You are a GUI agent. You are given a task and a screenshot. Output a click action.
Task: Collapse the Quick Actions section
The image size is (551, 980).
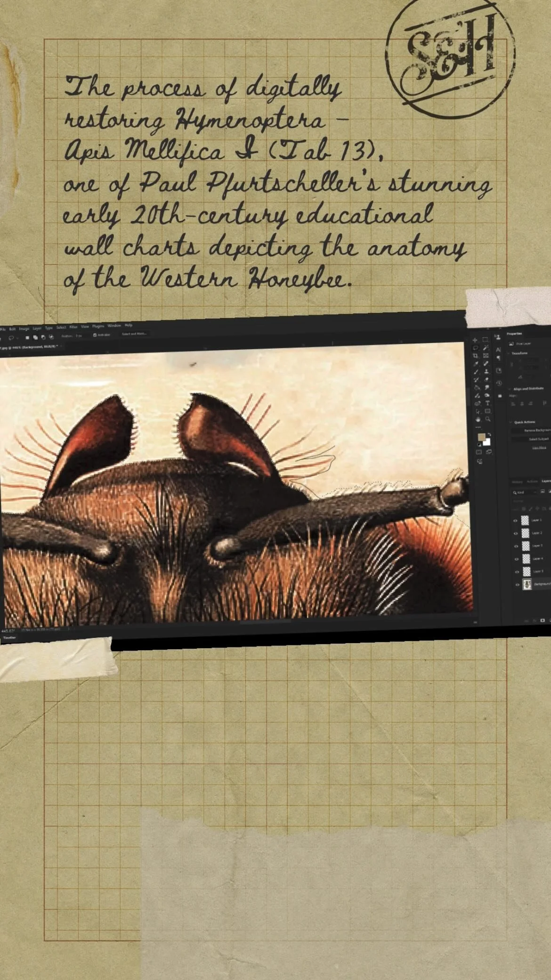[x=510, y=422]
